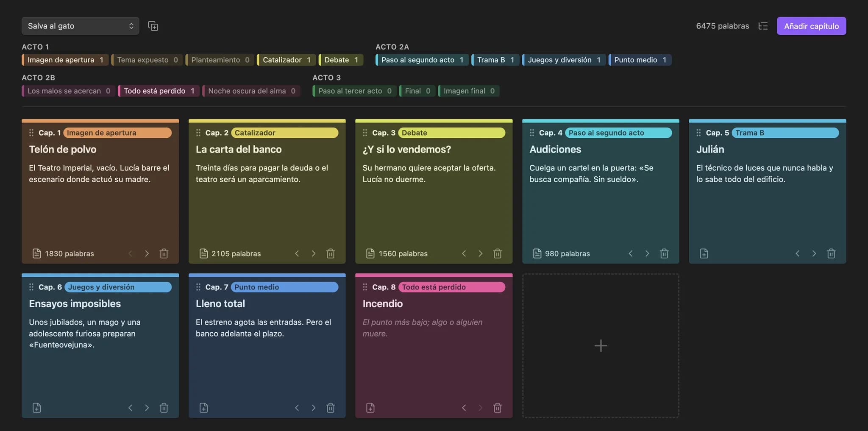Screen dimensions: 868x431
Task: Move Lleno total card to the right
Action: point(314,408)
